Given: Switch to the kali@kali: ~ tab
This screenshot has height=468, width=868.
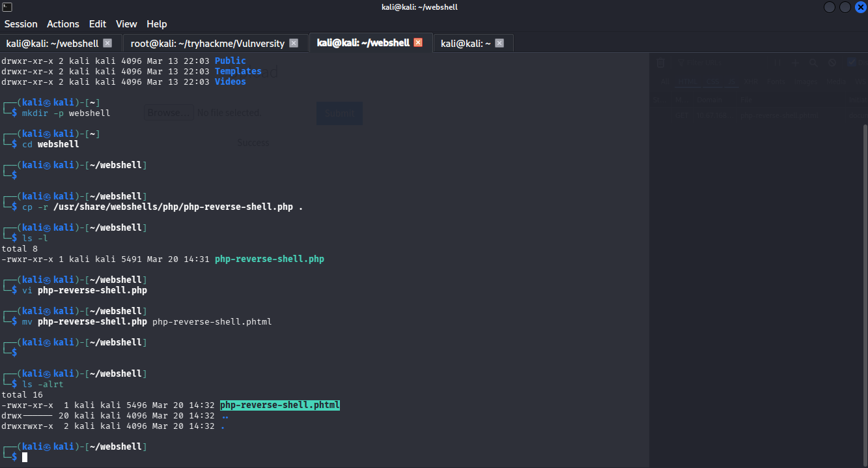Looking at the screenshot, I should tap(466, 43).
